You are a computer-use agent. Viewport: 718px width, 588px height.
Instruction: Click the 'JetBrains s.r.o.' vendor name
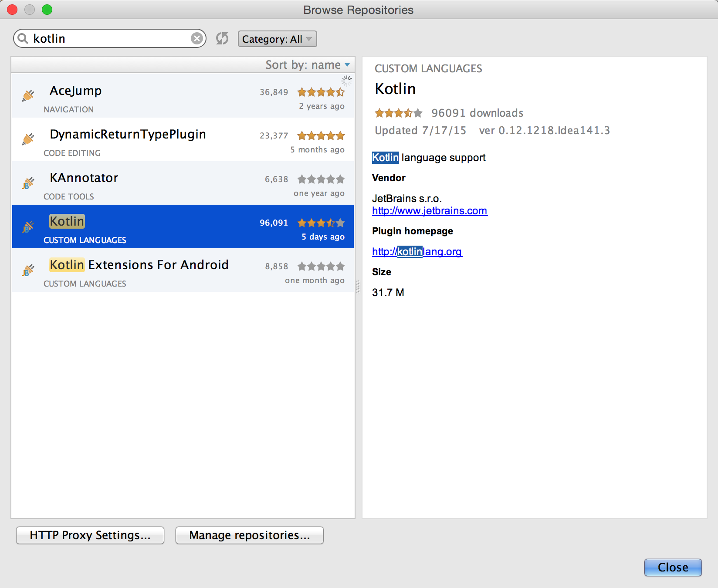pyautogui.click(x=407, y=199)
